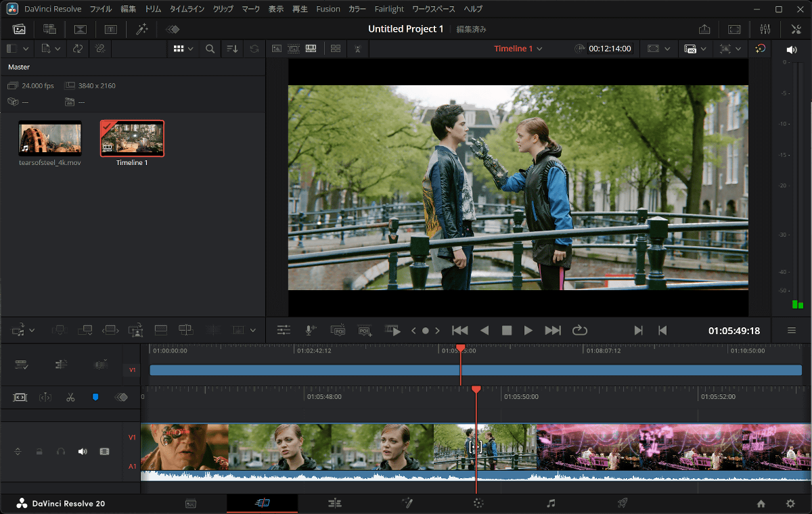
Task: Open the media pool search icon
Action: click(210, 49)
